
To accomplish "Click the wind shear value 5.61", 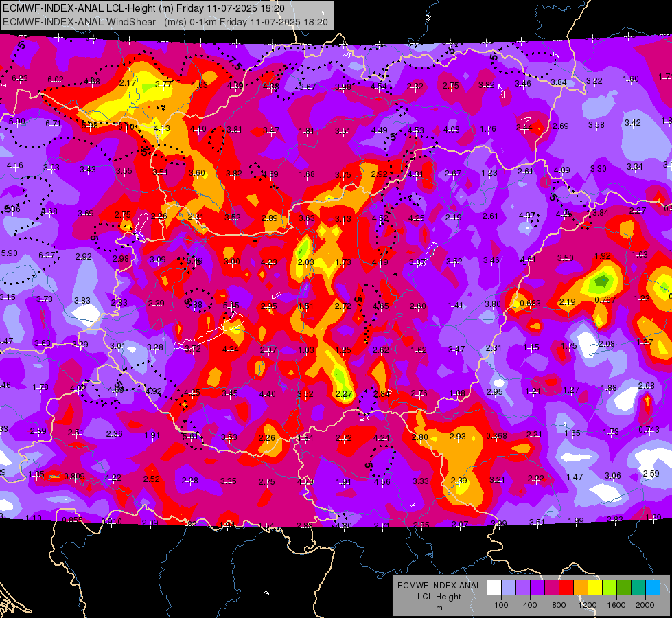I will click(191, 436).
